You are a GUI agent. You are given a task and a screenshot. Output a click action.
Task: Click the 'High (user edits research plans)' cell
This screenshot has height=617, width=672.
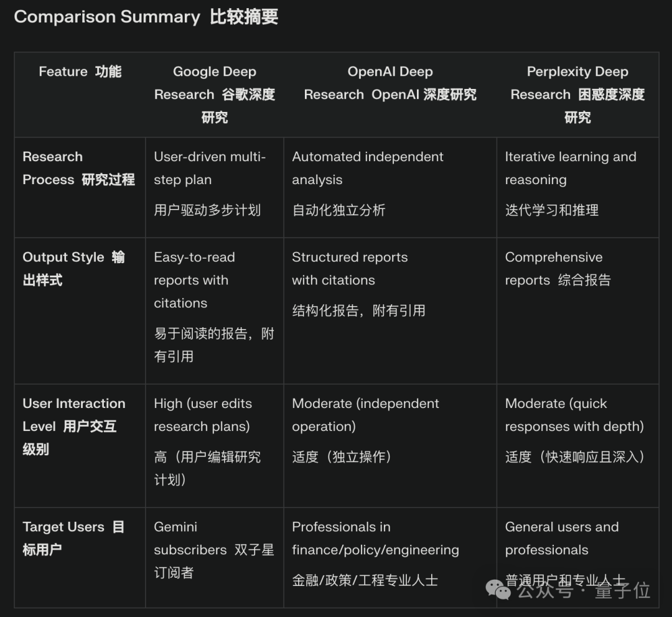tap(207, 441)
